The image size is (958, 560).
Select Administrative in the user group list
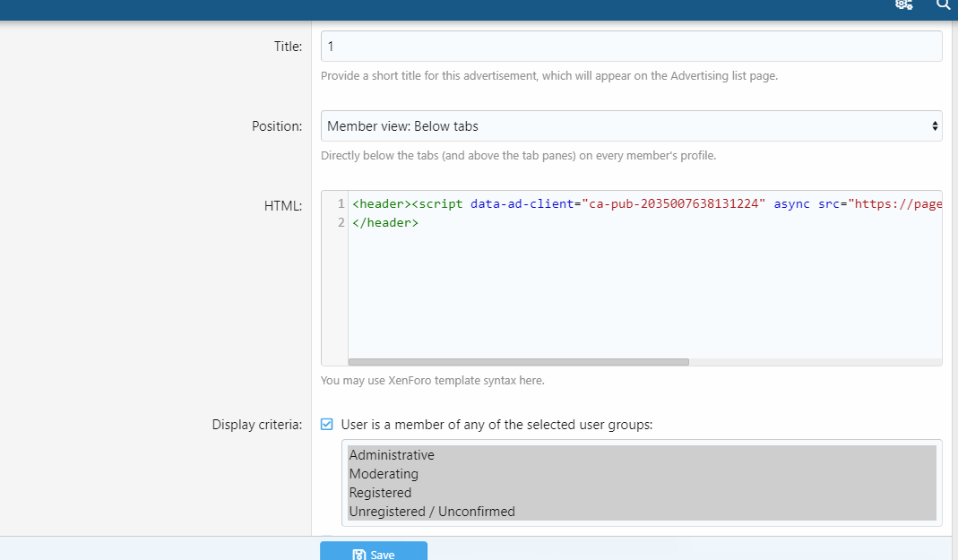click(x=392, y=455)
